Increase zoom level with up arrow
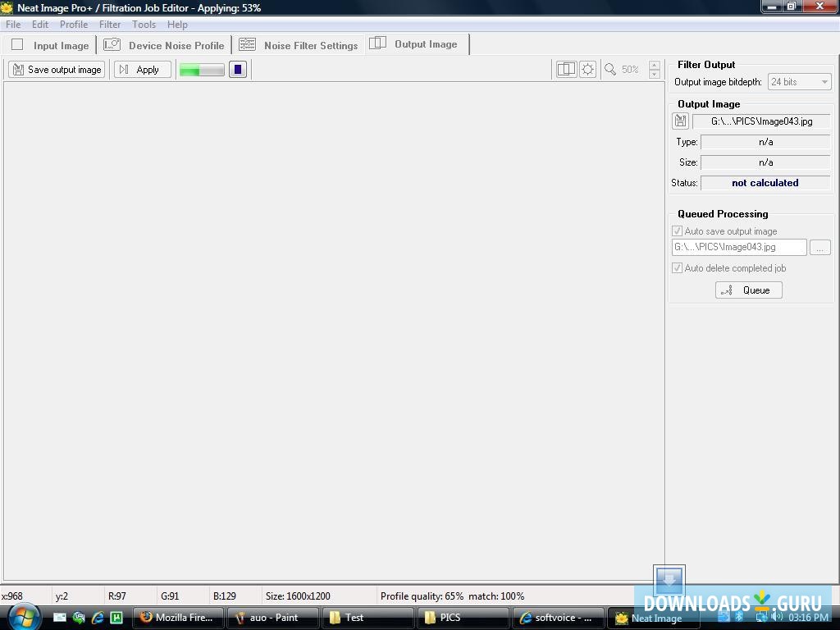 click(654, 65)
